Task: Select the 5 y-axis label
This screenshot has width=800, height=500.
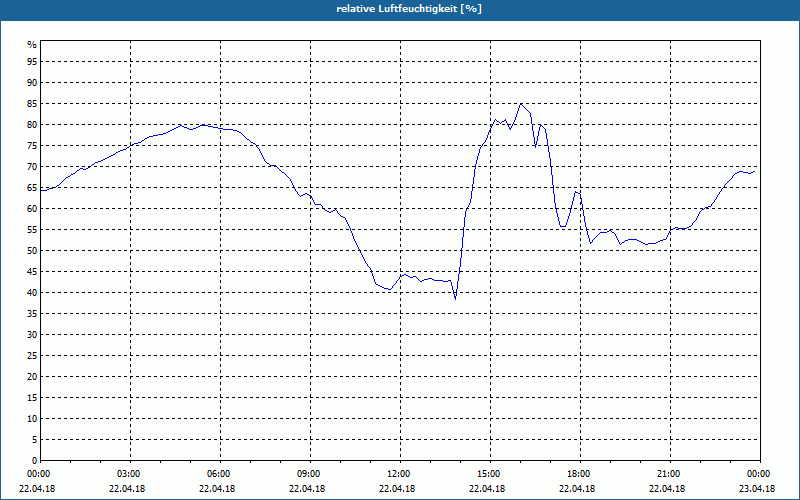Action: 35,440
